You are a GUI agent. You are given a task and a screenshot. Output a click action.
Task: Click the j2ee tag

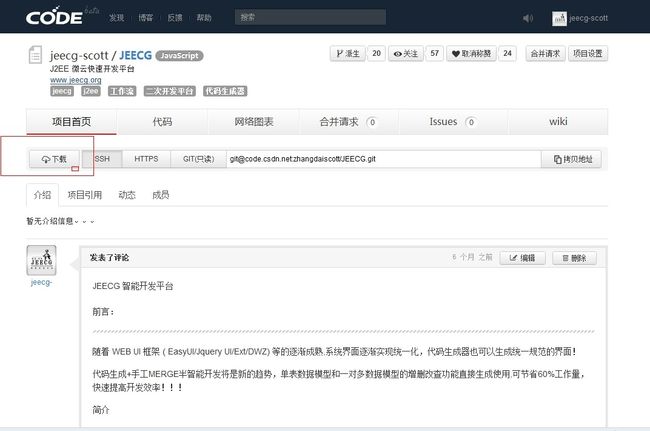point(90,91)
